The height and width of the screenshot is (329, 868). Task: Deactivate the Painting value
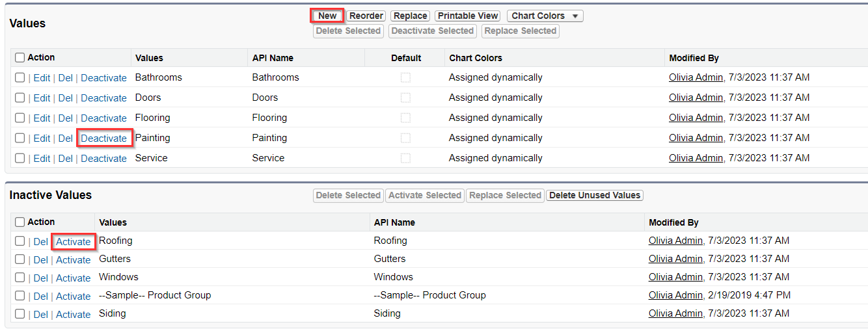pyautogui.click(x=103, y=138)
